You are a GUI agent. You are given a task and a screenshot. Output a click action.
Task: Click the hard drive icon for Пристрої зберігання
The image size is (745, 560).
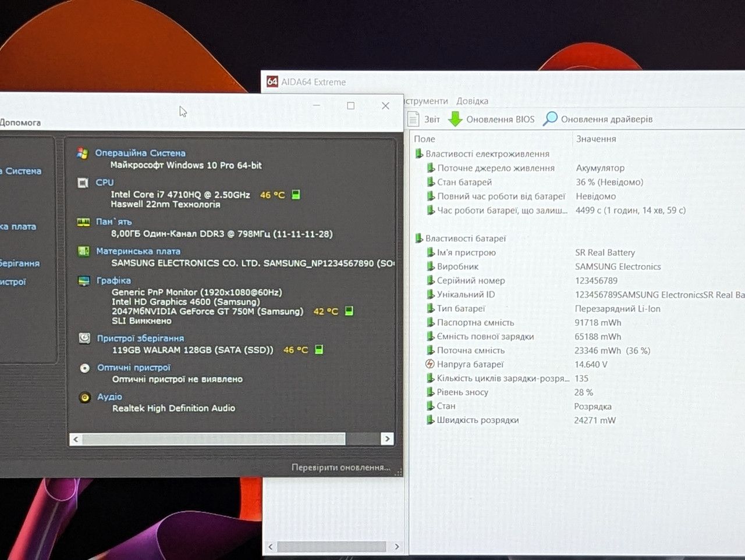coord(84,338)
